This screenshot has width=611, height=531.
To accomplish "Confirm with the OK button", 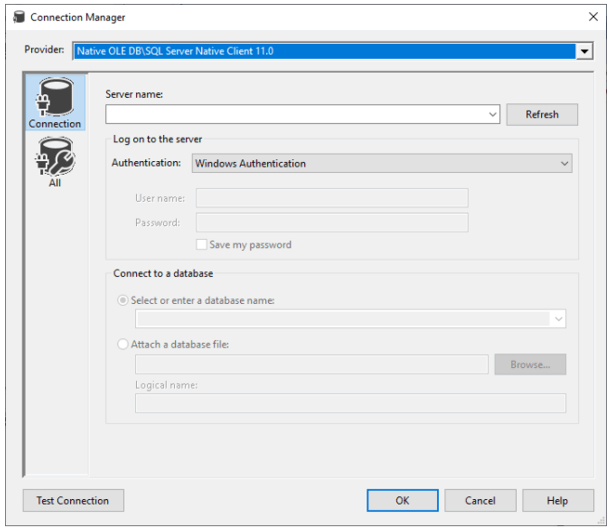I will [x=402, y=500].
